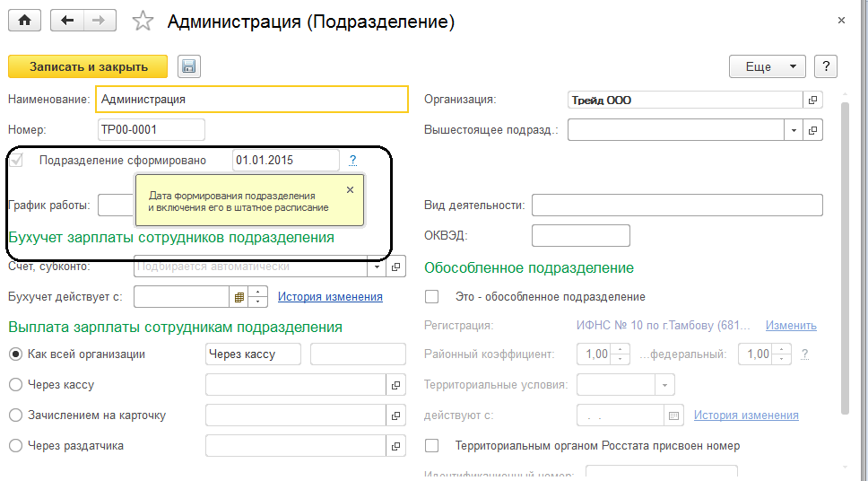The image size is (868, 481).
Task: Check Территориальным органом Росстата присвоен номер
Action: (432, 445)
